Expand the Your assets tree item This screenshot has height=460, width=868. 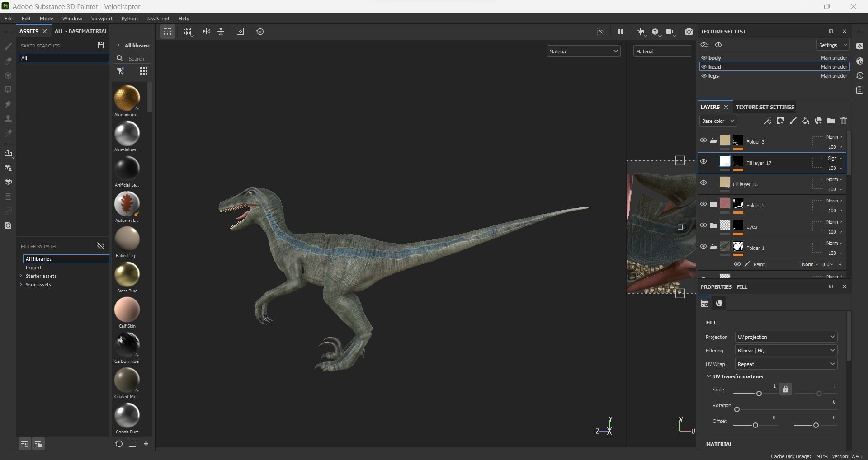click(x=21, y=285)
